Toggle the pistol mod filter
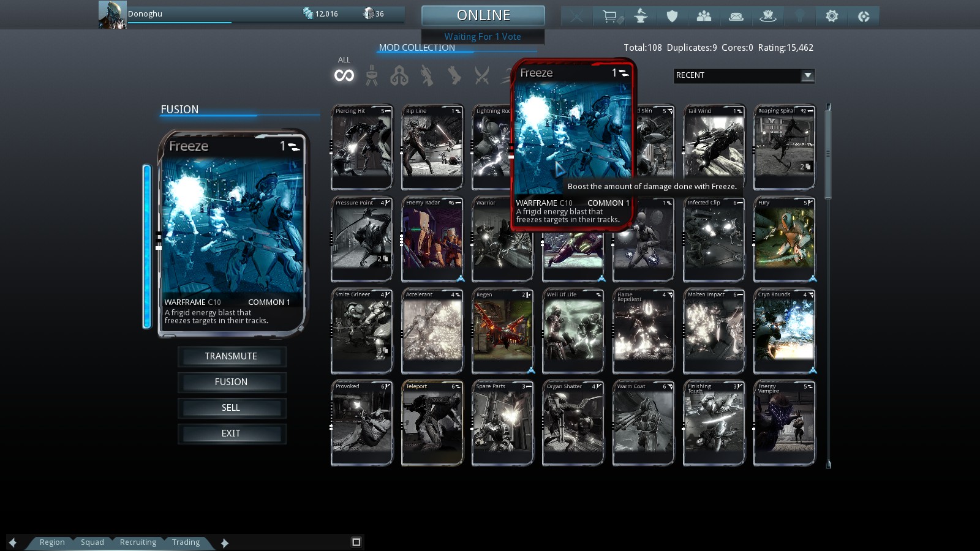Image resolution: width=980 pixels, height=551 pixels. pos(454,76)
